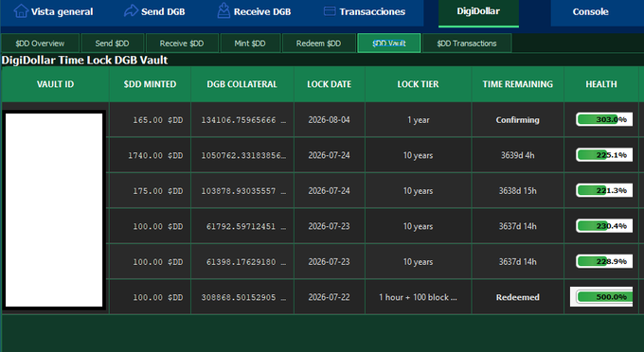Switch to the Redeem $DD tab
This screenshot has height=352, width=644.
[x=319, y=44]
